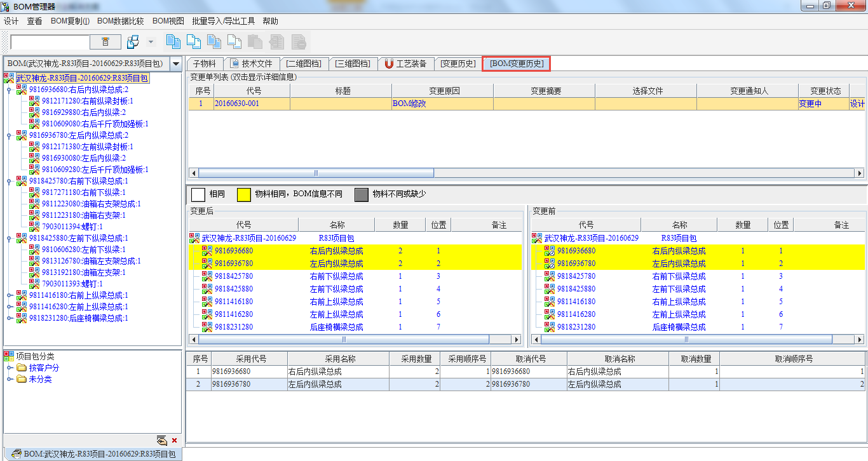Click the change list horizontal scrollbar
Screen dimensions: 868x461
(316, 173)
